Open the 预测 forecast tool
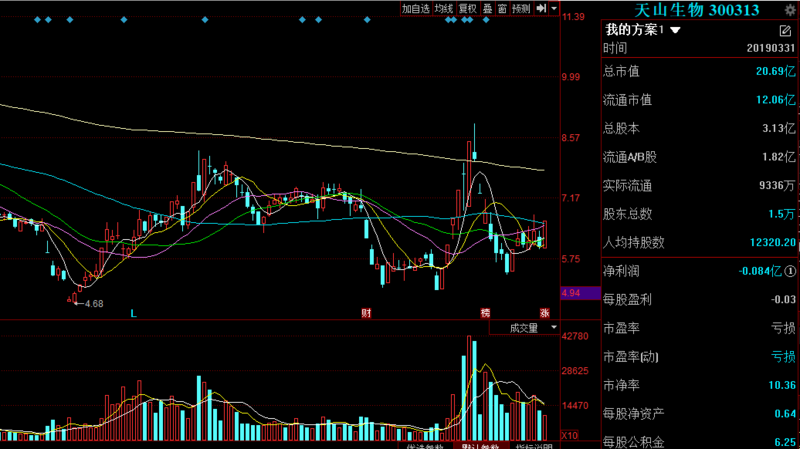The width and height of the screenshot is (800, 449). pos(521,9)
